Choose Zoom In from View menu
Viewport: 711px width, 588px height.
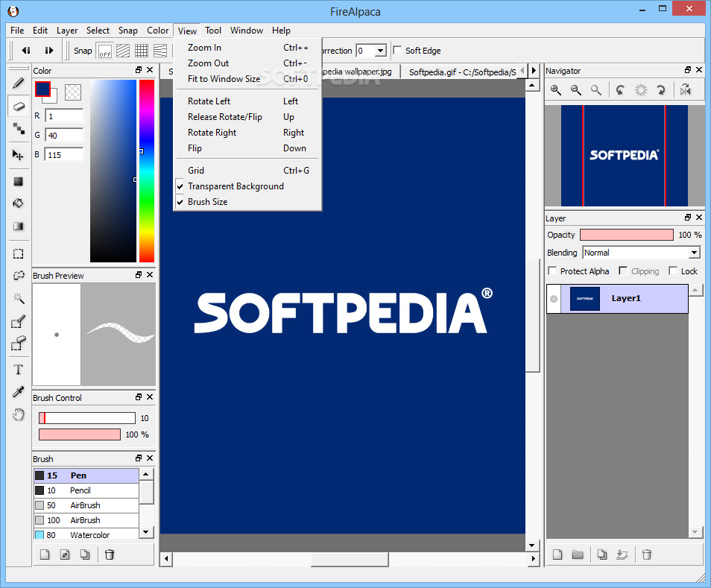(x=247, y=48)
